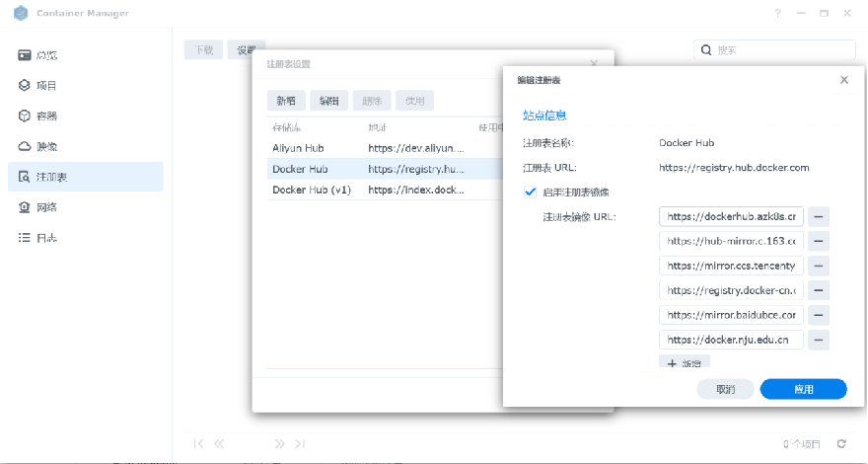
Task: Open the 项目 project section
Action: point(46,86)
